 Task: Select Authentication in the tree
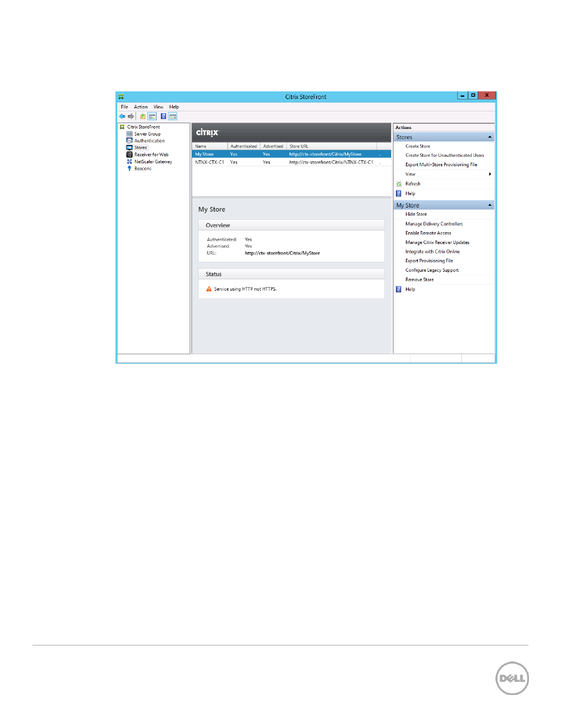pyautogui.click(x=150, y=141)
